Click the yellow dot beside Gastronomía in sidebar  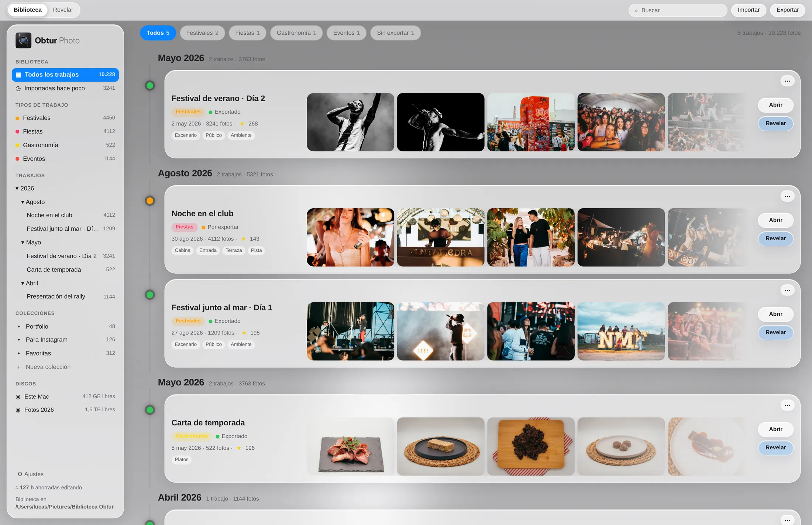coord(17,145)
